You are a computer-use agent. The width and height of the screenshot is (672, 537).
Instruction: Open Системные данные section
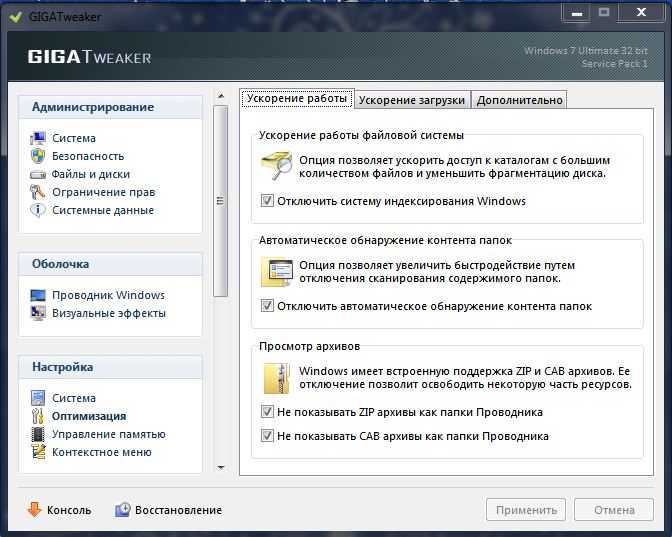point(103,210)
